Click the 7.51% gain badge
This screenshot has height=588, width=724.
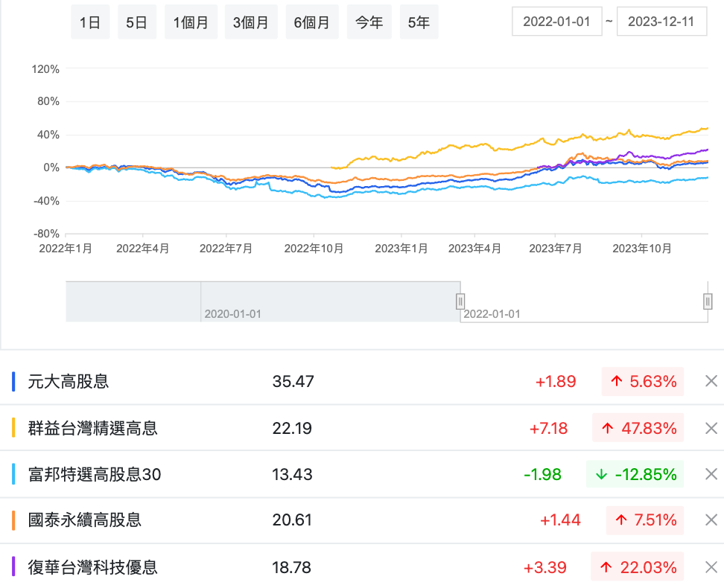[645, 520]
